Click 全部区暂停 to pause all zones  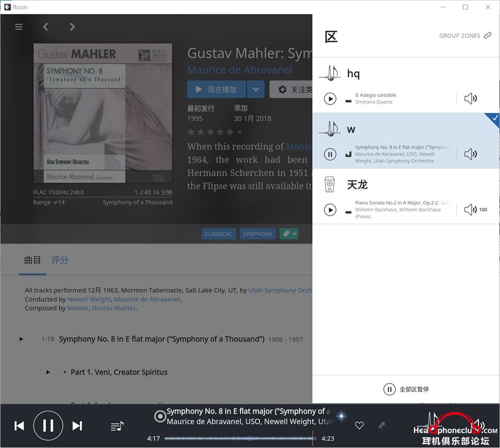406,389
